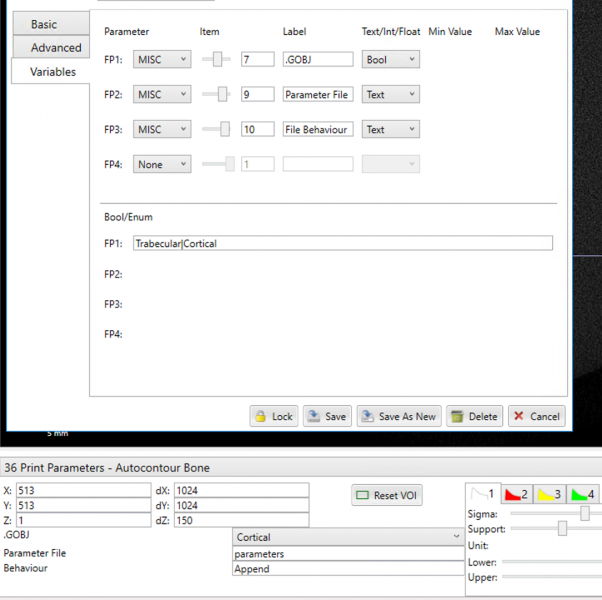Open FP1 parameter MISC dropdown
The width and height of the screenshot is (602, 600).
[x=162, y=60]
